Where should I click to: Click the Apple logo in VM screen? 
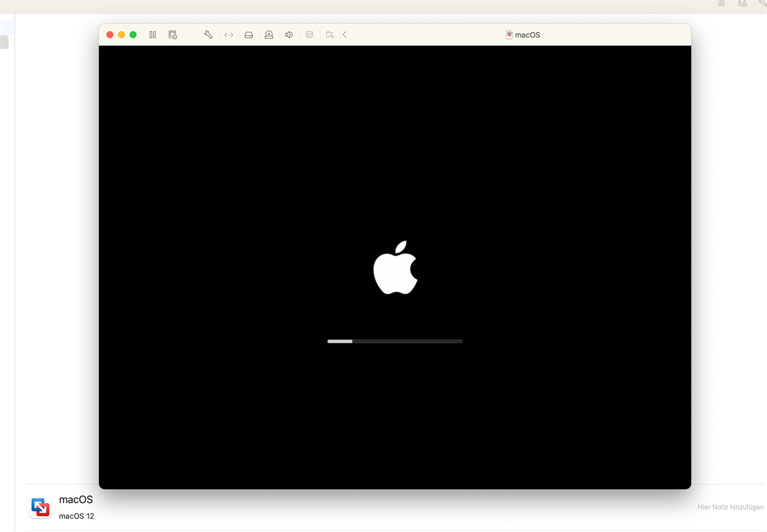pyautogui.click(x=395, y=268)
